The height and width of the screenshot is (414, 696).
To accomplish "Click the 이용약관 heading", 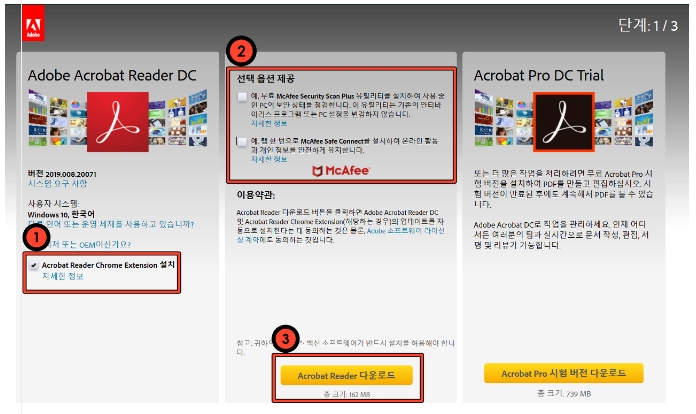I will point(256,195).
